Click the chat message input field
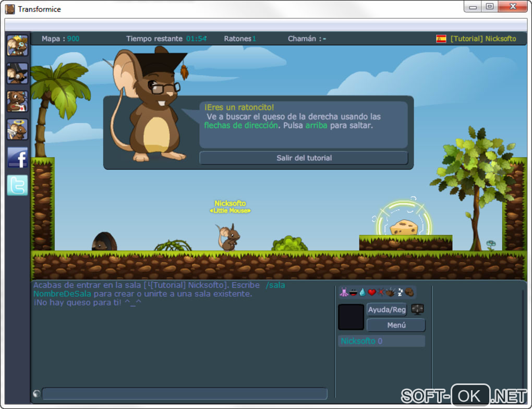Image resolution: width=532 pixels, height=409 pixels. click(x=185, y=394)
